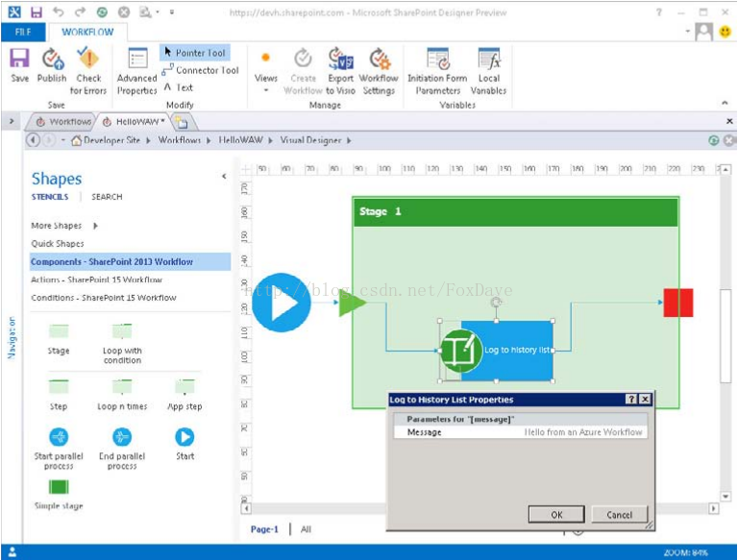
Task: Collapse the Shapes panel arrow
Action: pyautogui.click(x=224, y=176)
